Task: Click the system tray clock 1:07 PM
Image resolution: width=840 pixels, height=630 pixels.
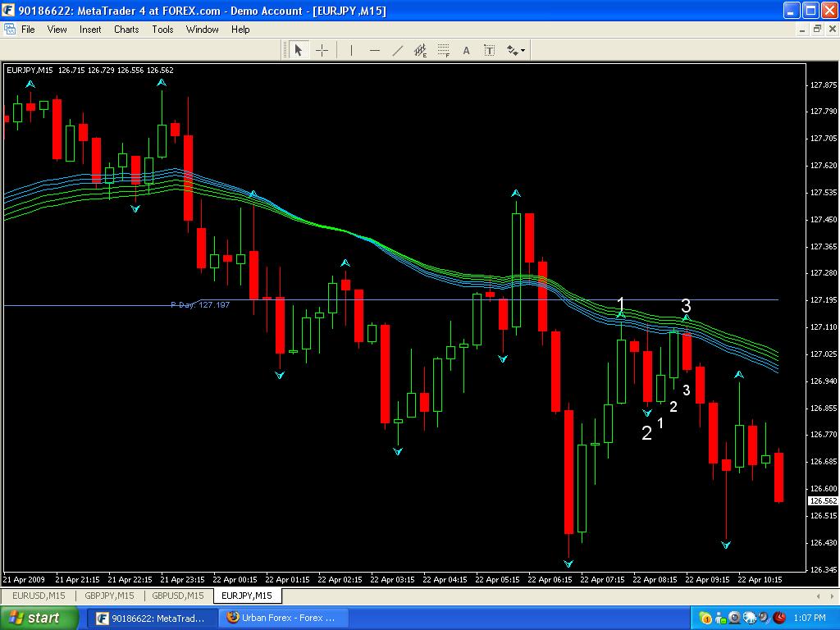Action: (810, 619)
